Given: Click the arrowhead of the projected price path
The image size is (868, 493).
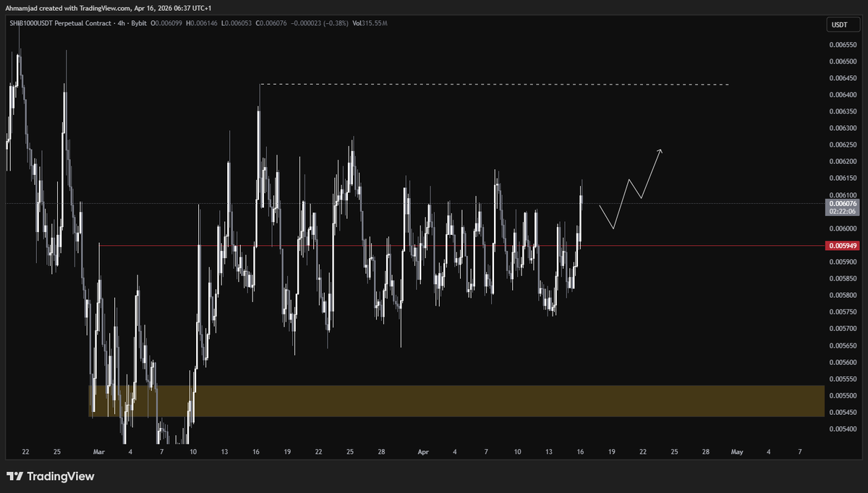Looking at the screenshot, I should click(x=660, y=150).
